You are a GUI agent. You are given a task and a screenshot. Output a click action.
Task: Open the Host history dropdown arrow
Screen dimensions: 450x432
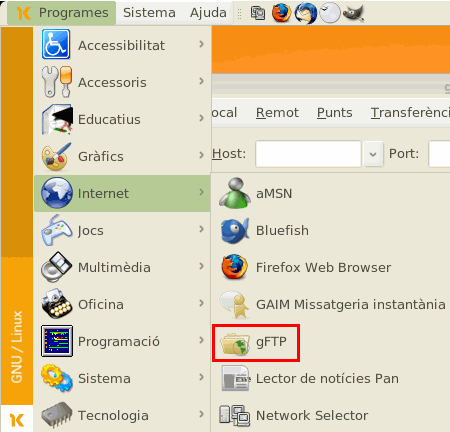373,154
